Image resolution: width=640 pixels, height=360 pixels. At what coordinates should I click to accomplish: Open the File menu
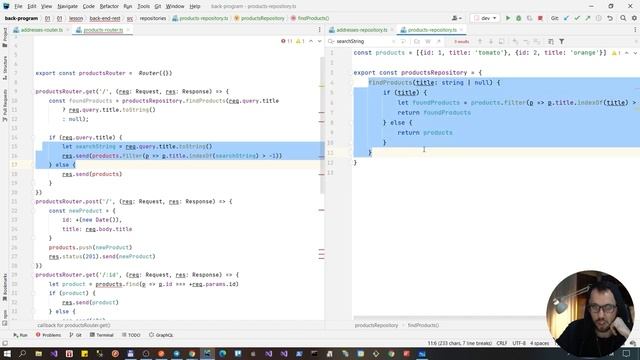tap(18, 7)
